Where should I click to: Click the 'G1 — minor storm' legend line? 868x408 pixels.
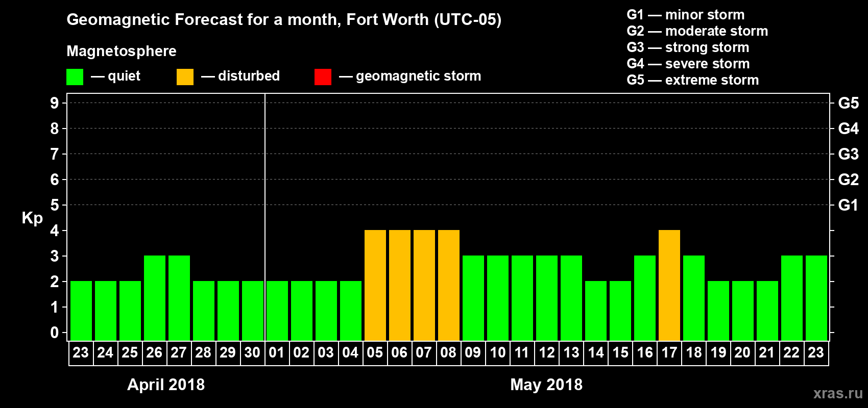click(x=686, y=15)
